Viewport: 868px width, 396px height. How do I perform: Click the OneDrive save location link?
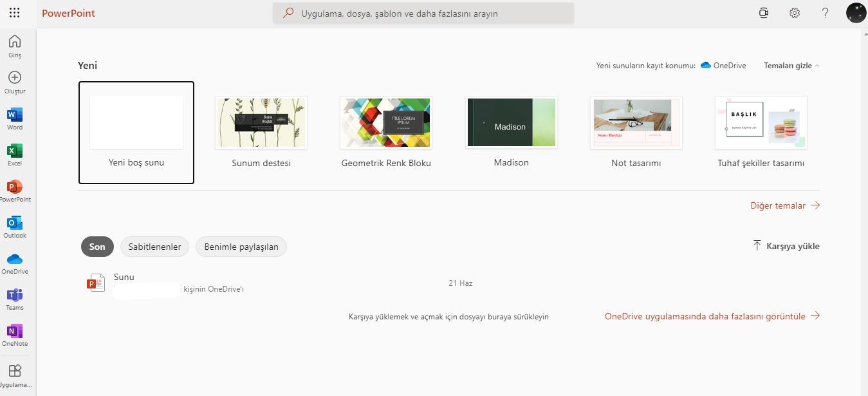[x=723, y=66]
